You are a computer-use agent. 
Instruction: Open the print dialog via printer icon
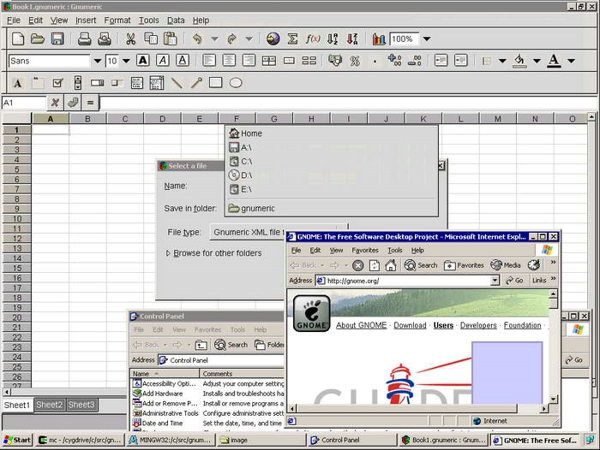pos(86,39)
